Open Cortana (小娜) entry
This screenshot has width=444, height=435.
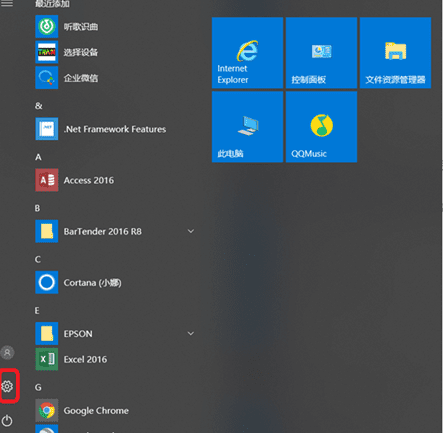pos(115,283)
